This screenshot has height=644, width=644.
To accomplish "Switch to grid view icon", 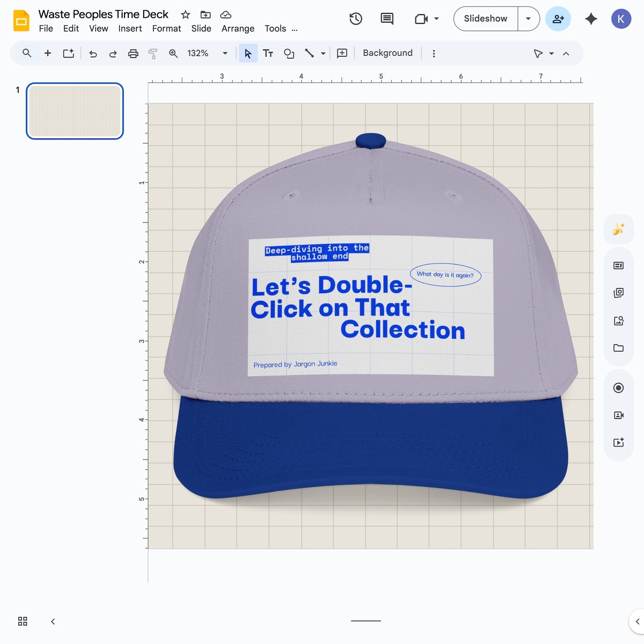I will coord(23,621).
